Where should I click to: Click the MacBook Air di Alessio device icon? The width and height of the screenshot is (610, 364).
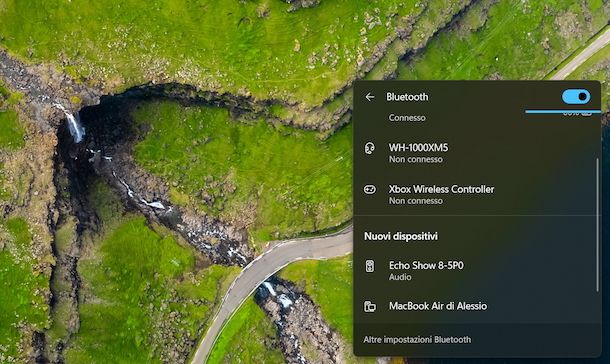[x=370, y=306]
